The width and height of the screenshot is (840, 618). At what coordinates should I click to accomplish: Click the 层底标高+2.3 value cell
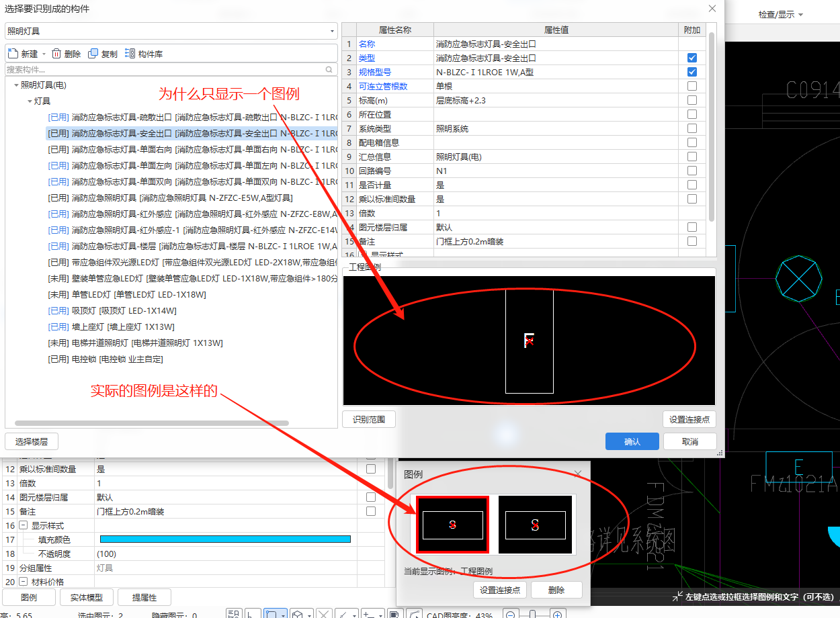tap(556, 100)
